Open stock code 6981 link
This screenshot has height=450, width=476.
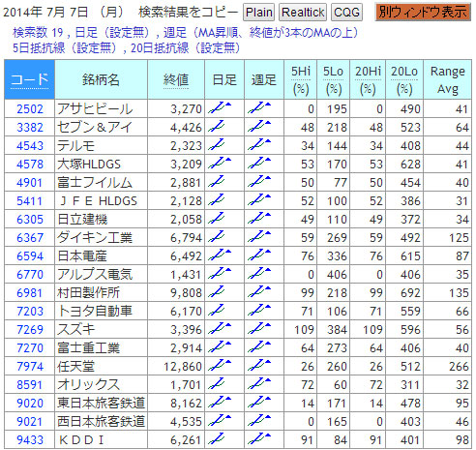pyautogui.click(x=30, y=293)
